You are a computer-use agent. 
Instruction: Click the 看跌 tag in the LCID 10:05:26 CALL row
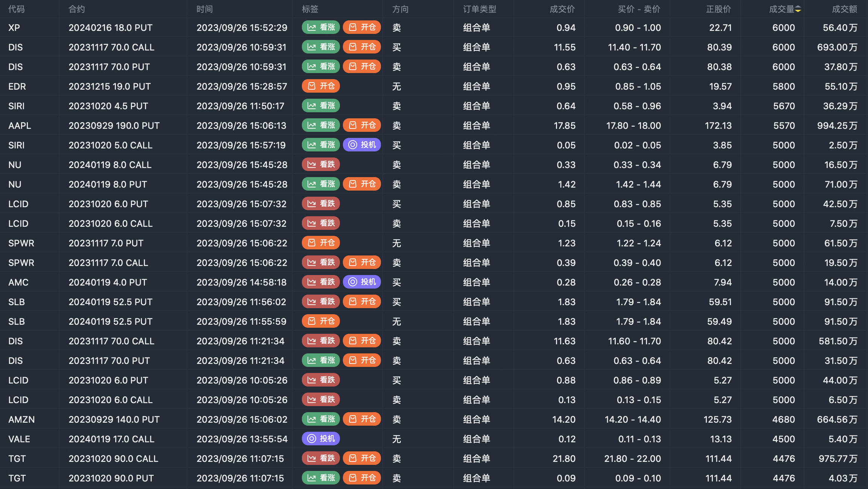[321, 399]
